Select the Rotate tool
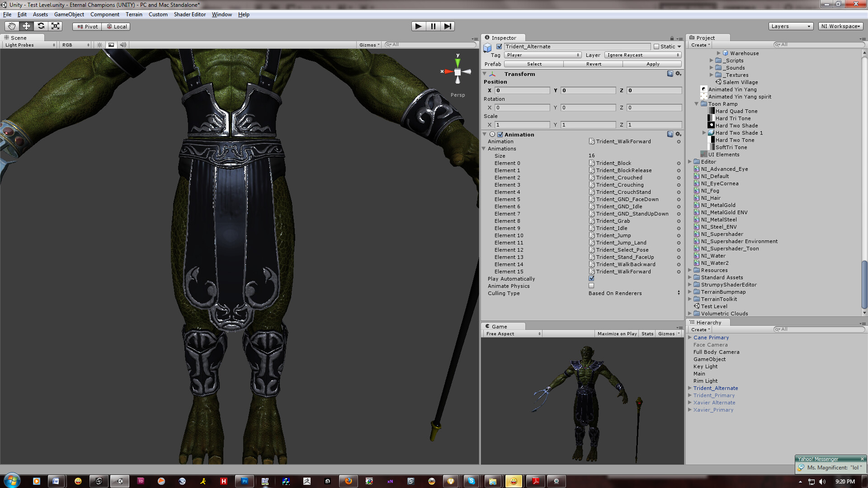Screen dimensions: 868x488 [x=41, y=26]
